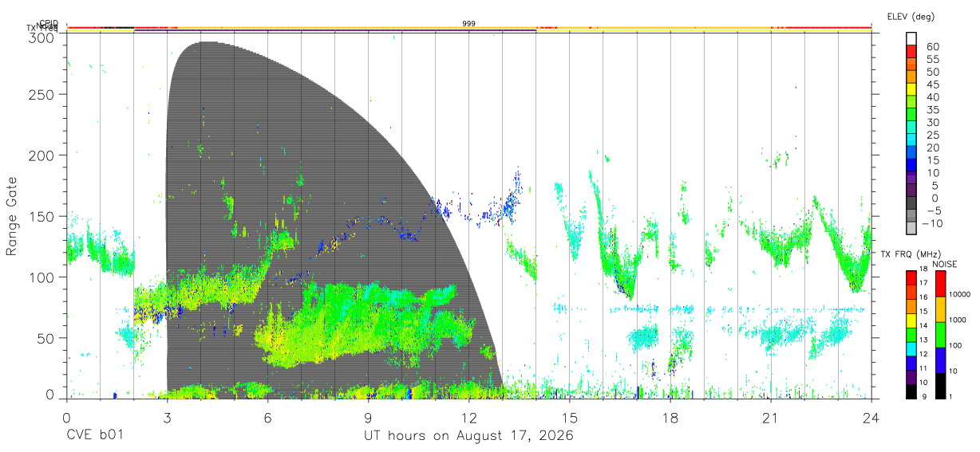
Task: Click the '45' label on ELEV scale
Action: 931,84
